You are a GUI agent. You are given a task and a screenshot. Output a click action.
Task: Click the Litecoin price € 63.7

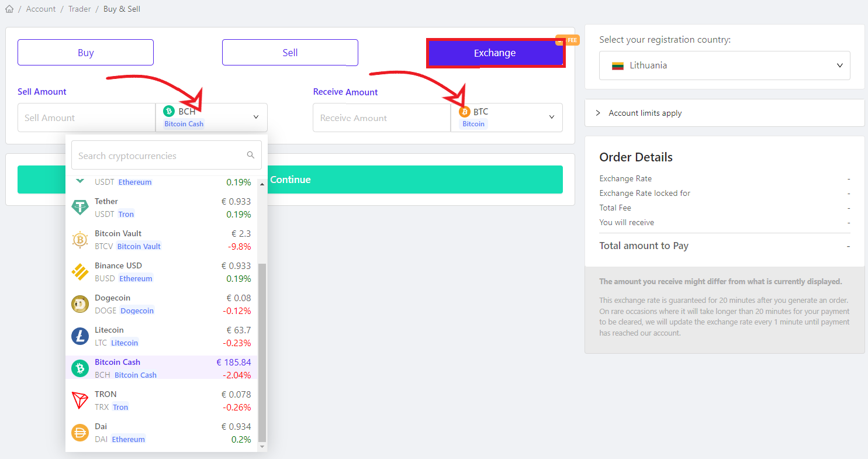238,330
